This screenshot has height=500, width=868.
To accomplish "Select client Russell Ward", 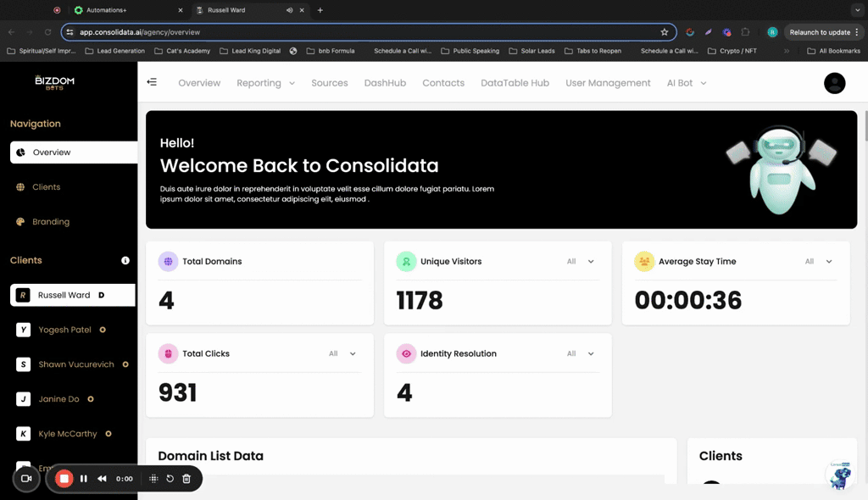I will tap(73, 295).
